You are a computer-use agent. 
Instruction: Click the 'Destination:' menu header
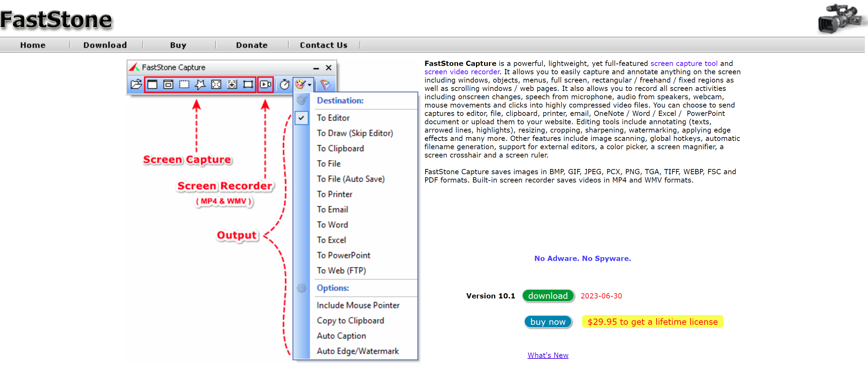point(340,100)
